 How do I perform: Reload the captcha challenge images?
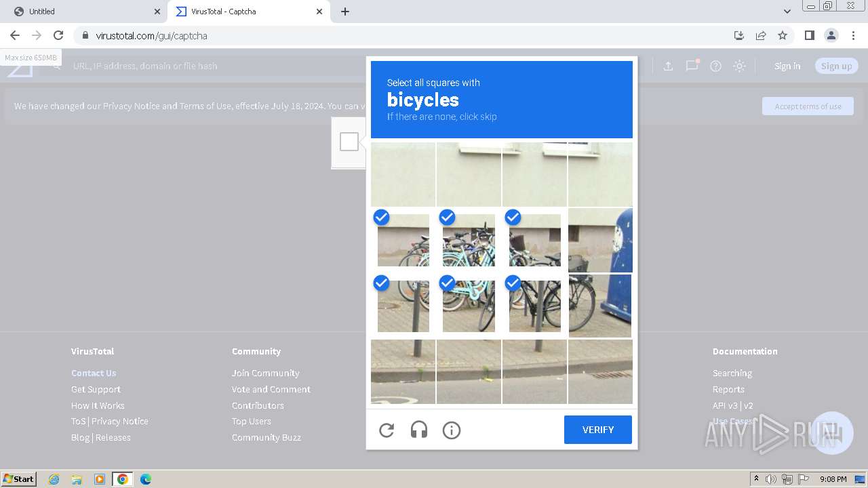tap(387, 430)
